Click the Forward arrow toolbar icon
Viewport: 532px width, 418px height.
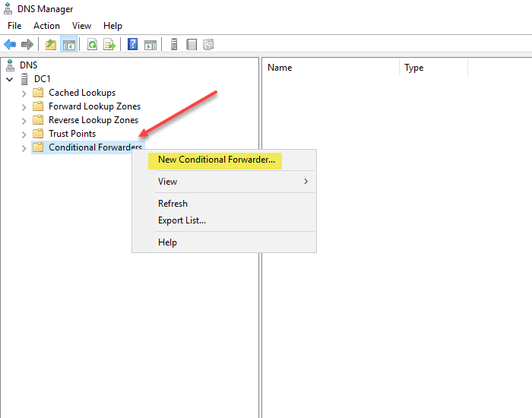pos(27,44)
